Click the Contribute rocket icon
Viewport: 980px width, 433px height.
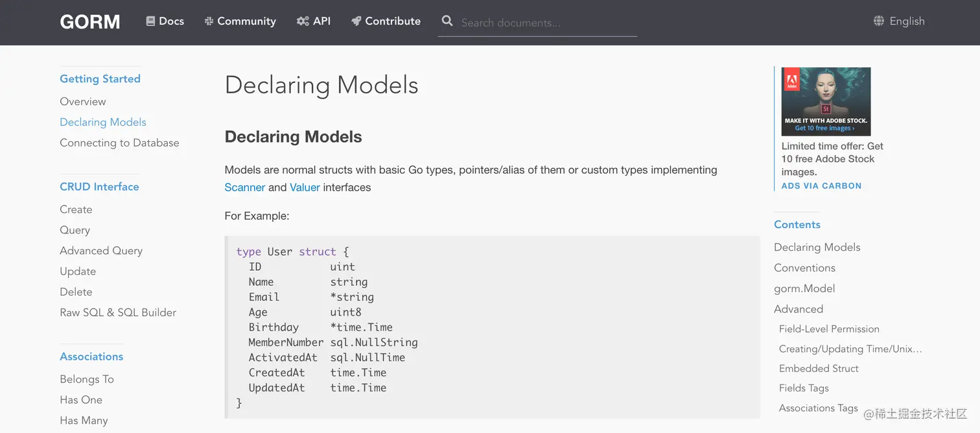click(x=356, y=21)
